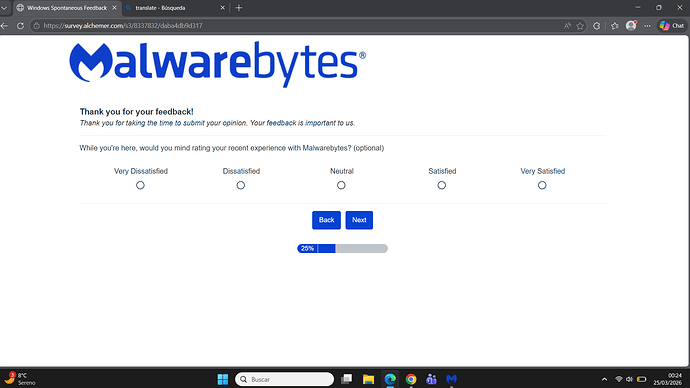Show hidden system tray icons chevron
The width and height of the screenshot is (690, 388).
coord(604,379)
